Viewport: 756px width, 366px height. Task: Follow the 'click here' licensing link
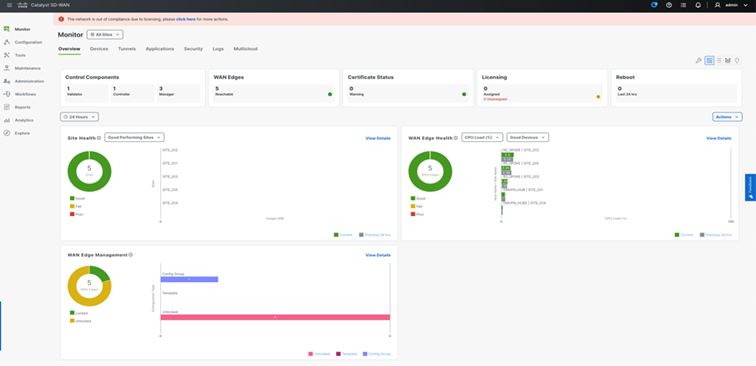(186, 19)
